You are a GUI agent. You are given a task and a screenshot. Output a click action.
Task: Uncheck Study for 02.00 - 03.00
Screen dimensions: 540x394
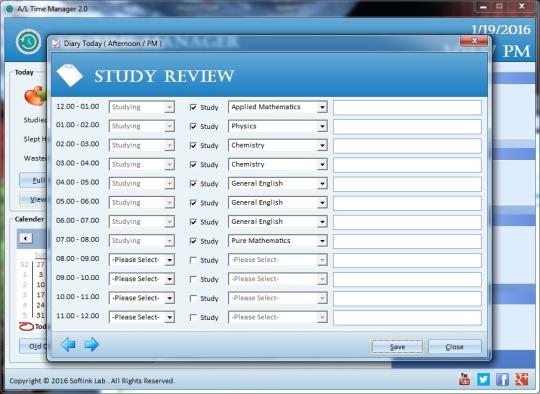[193, 146]
